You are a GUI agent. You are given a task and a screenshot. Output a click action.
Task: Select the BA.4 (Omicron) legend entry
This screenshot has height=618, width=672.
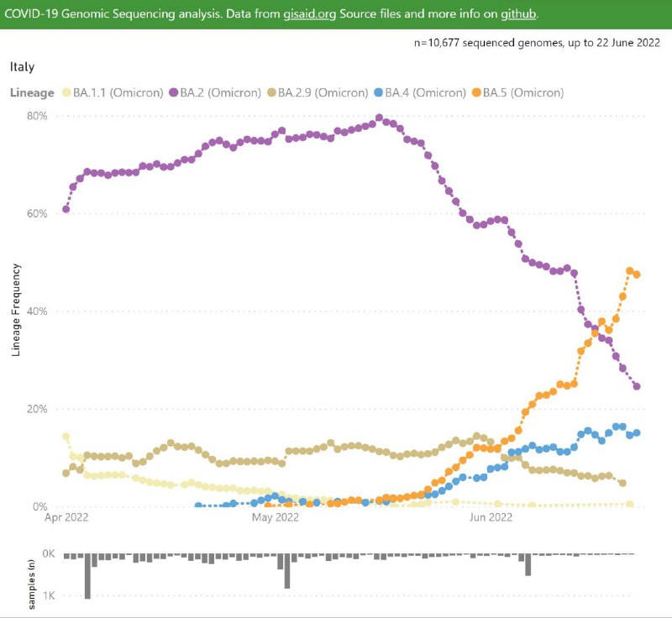pyautogui.click(x=420, y=92)
